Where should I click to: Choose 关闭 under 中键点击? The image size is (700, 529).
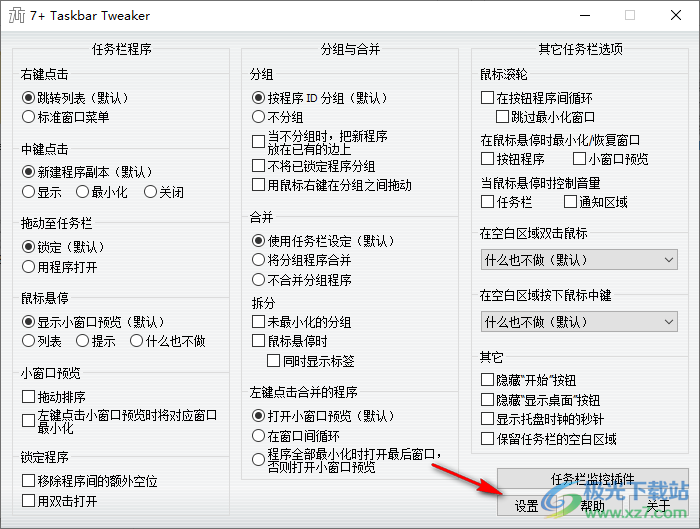point(150,192)
